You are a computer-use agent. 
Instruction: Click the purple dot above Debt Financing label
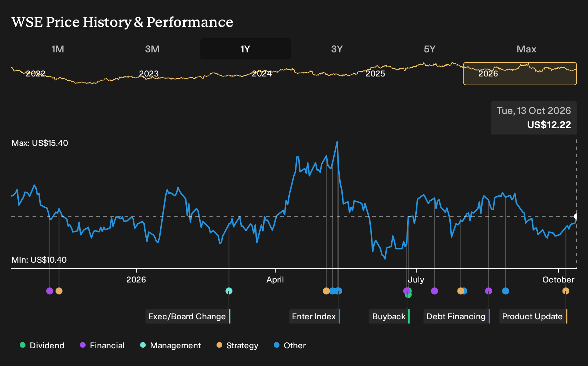coord(489,291)
